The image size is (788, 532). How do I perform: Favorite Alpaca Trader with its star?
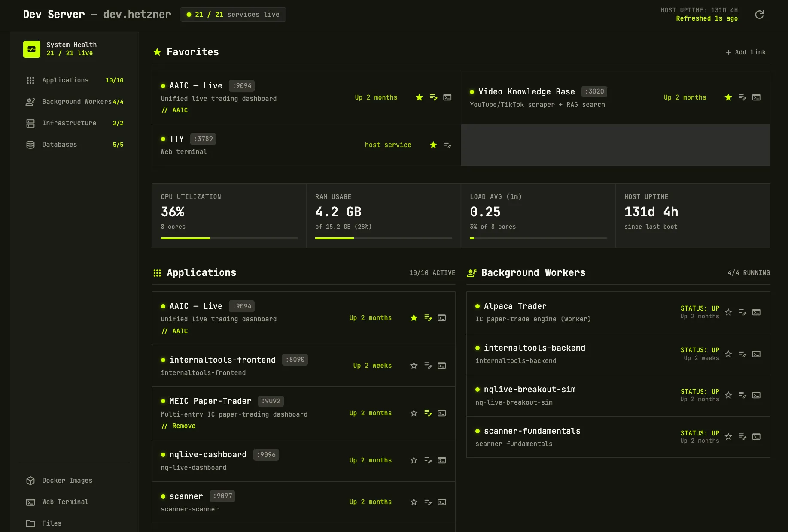tap(728, 312)
